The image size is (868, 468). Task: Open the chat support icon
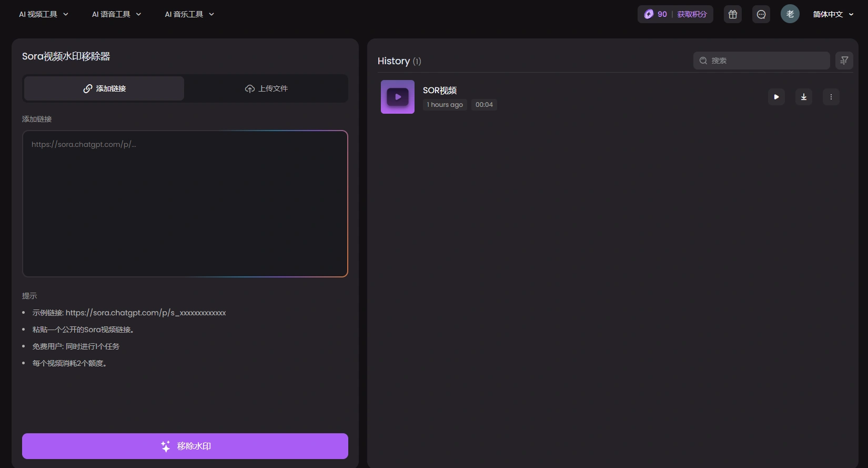(761, 14)
